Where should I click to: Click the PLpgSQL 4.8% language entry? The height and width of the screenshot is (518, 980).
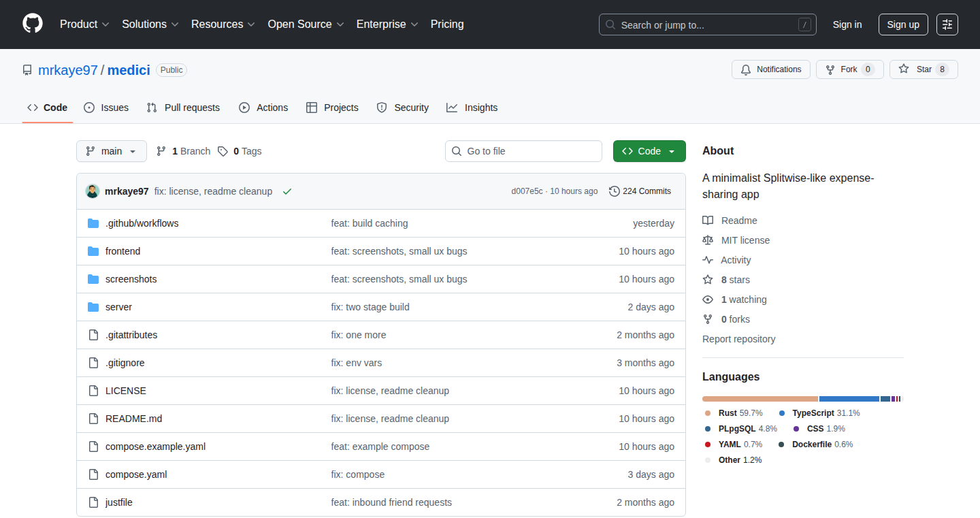[740, 429]
